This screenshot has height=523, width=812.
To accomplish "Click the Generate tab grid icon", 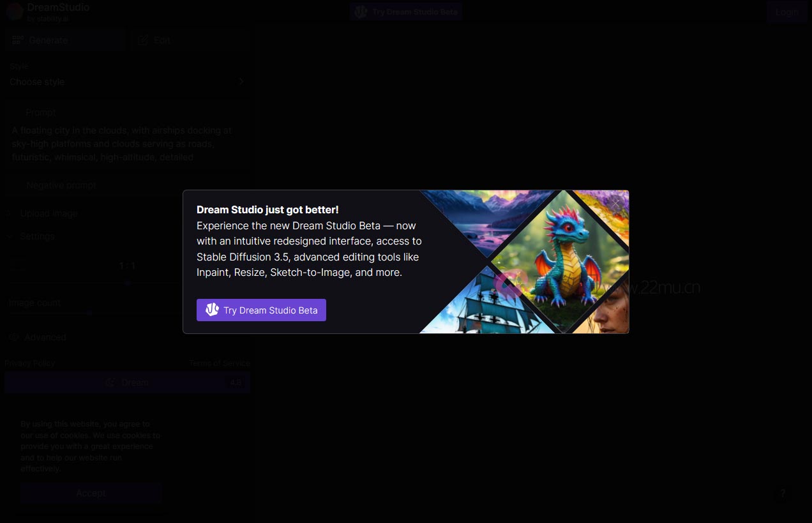I will (x=17, y=40).
